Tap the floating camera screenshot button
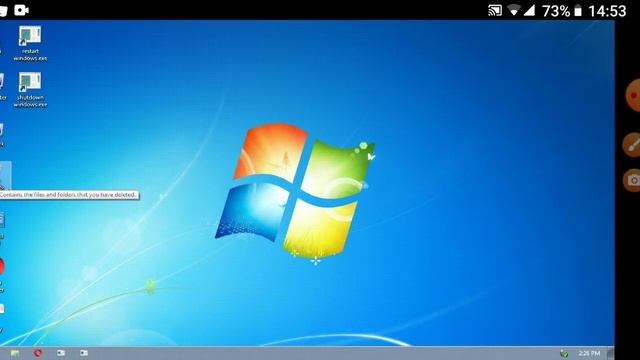 tap(632, 180)
